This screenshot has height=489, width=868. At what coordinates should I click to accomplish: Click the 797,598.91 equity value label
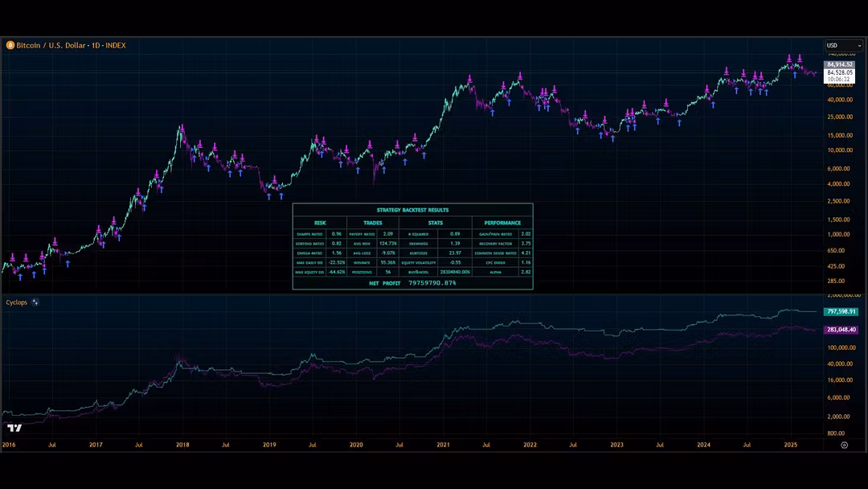click(841, 311)
